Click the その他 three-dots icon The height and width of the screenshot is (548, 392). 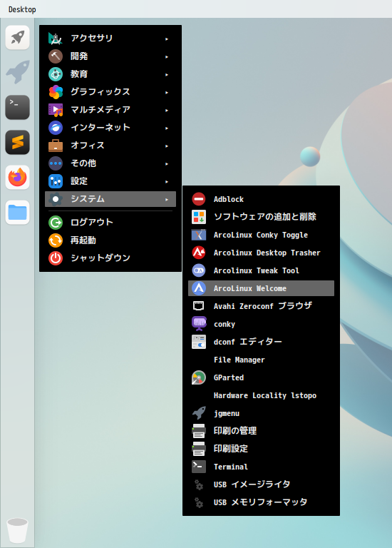[x=56, y=163]
